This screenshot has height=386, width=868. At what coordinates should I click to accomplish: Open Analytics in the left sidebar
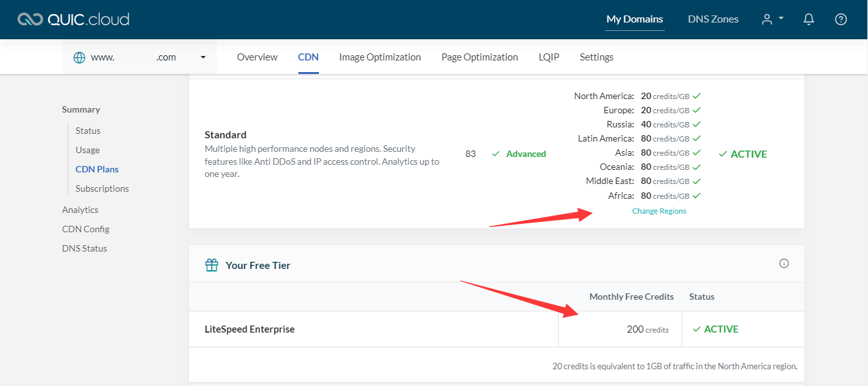80,210
